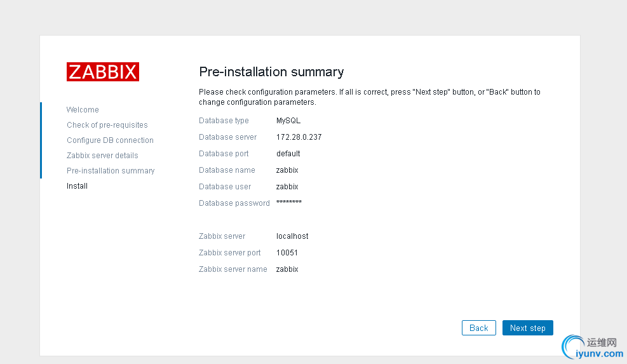Select Pre-installation summary sidebar step
The image size is (627, 364).
[111, 170]
